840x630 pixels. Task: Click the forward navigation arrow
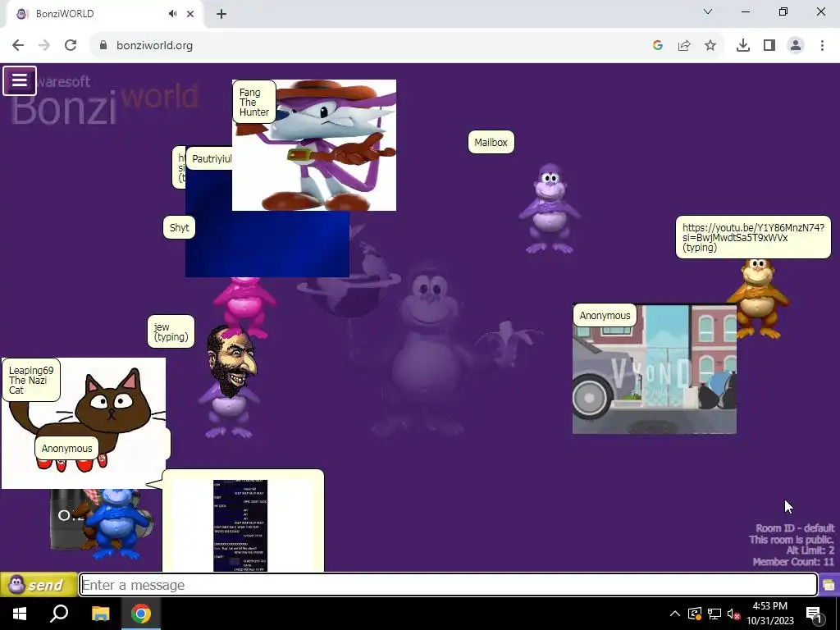click(44, 46)
